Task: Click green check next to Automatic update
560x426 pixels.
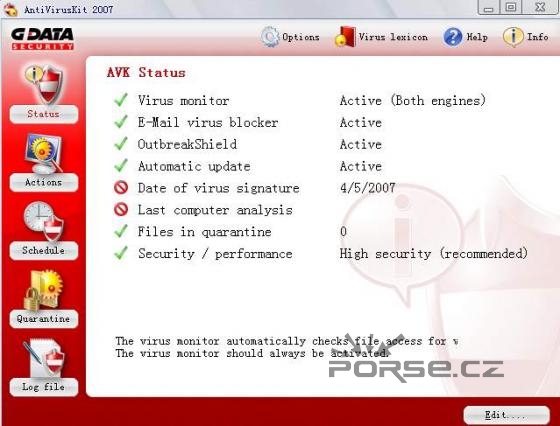Action: coord(121,166)
